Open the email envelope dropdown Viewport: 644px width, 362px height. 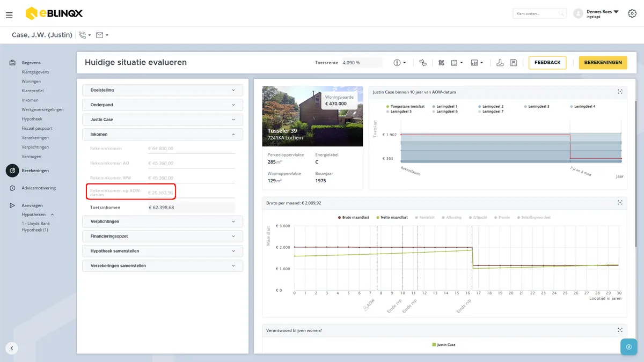tap(102, 35)
